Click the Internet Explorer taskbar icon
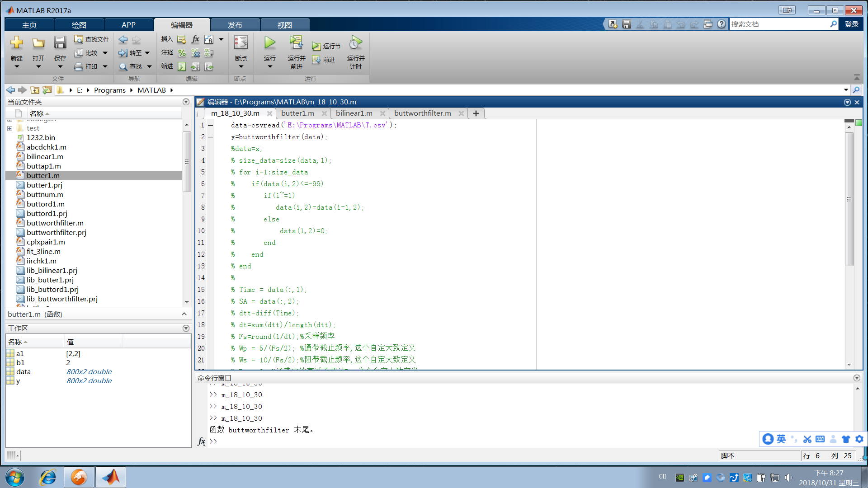Screen dimensions: 868x488 pos(48,477)
